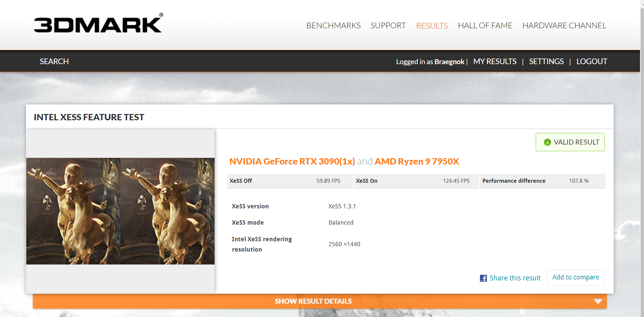Image resolution: width=644 pixels, height=317 pixels.
Task: Click the 2560 ×1440 resolution value
Action: pos(344,244)
